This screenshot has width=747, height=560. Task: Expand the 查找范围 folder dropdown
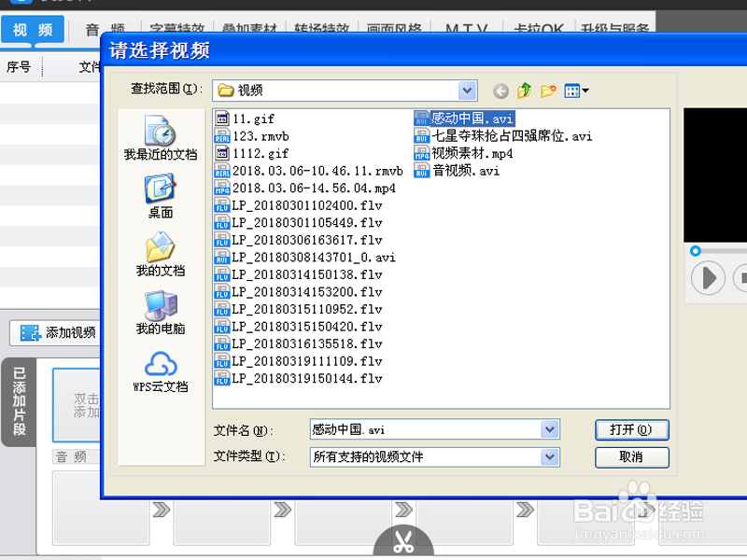[x=468, y=91]
